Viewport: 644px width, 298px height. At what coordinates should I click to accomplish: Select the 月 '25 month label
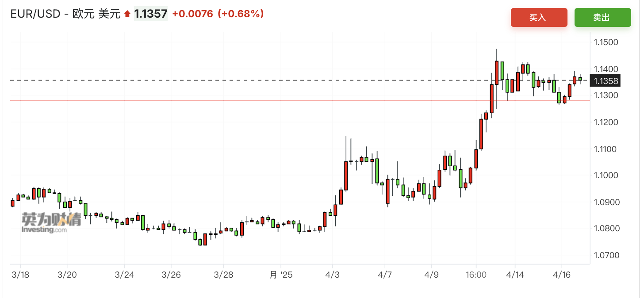(281, 275)
